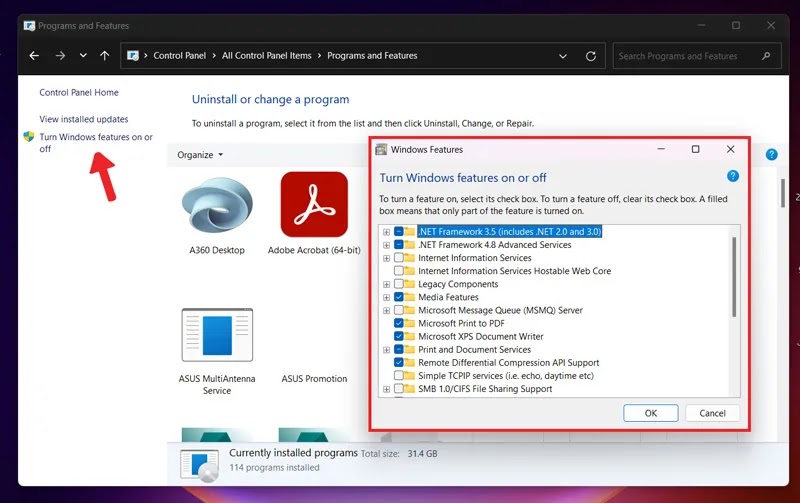Image resolution: width=800 pixels, height=503 pixels.
Task: Click Cancel in Windows Features dialog
Action: pyautogui.click(x=712, y=413)
